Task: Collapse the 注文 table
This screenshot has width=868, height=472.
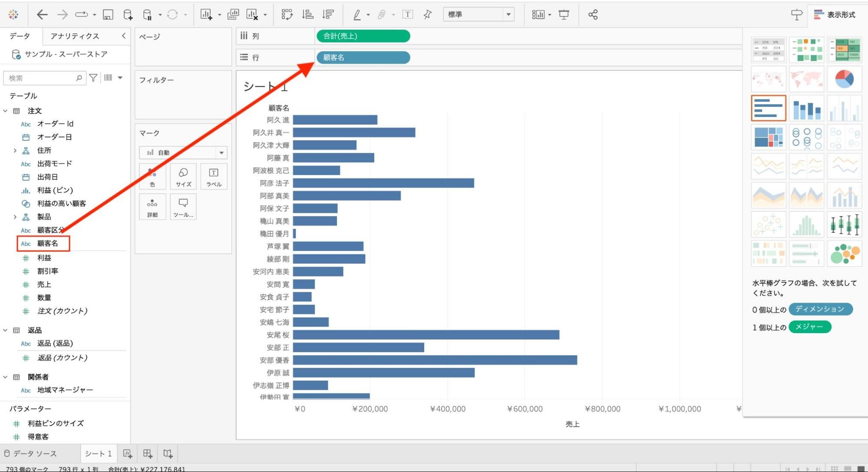Action: [5, 111]
